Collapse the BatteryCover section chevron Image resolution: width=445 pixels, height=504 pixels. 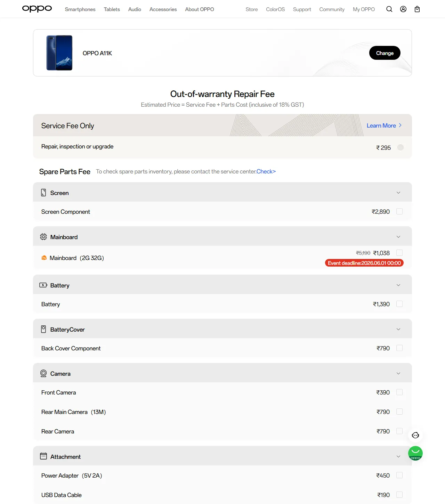[x=398, y=329]
